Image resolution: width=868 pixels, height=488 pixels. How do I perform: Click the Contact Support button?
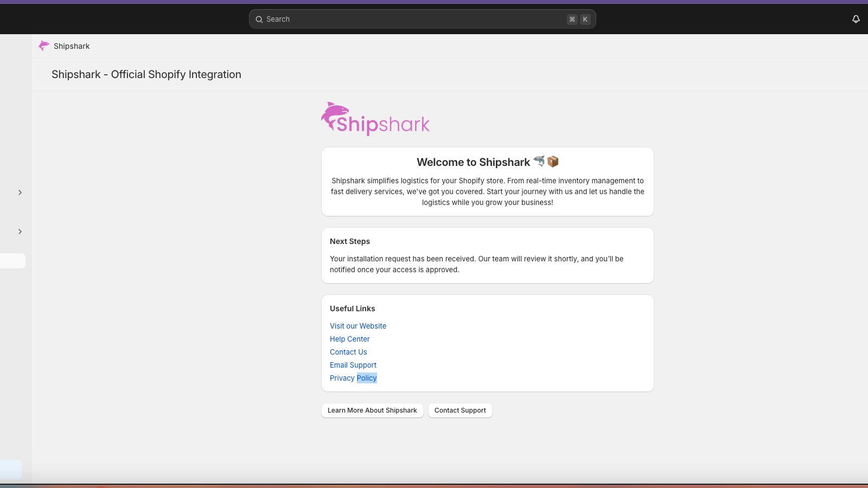click(460, 410)
